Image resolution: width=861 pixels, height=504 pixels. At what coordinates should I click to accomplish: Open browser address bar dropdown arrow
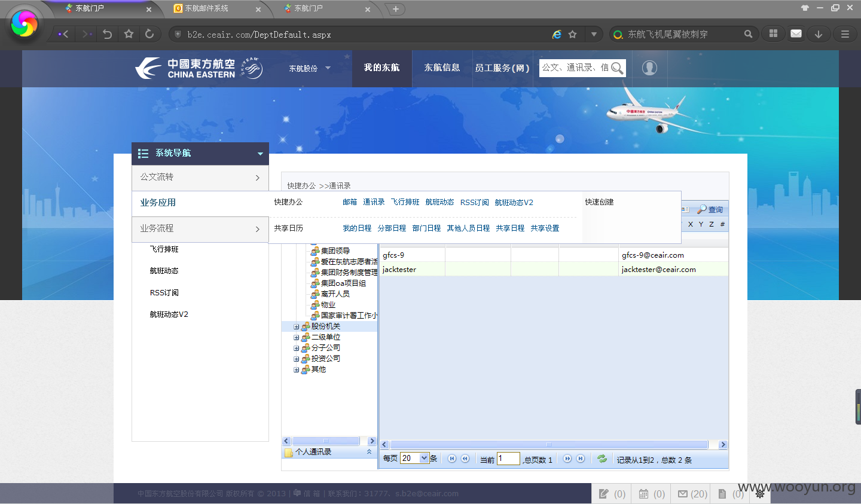[x=594, y=34]
